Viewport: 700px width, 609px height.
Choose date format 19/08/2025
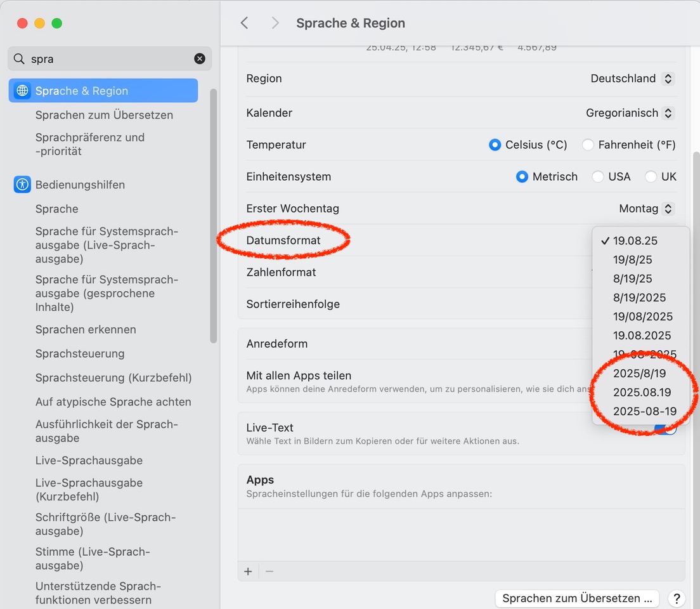[642, 316]
